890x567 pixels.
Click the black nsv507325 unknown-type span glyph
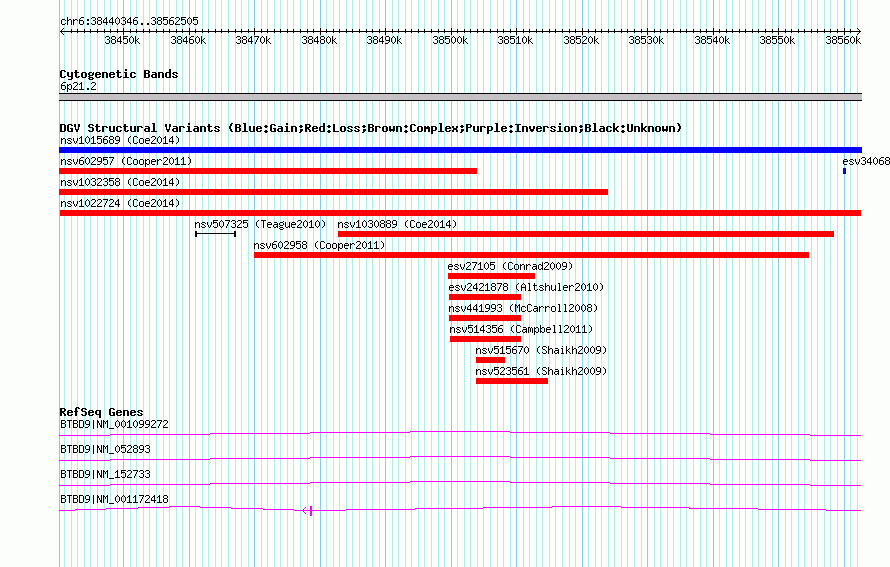pos(215,234)
